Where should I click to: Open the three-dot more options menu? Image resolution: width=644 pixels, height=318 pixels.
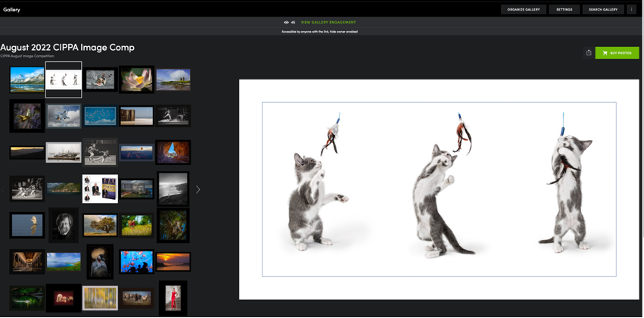pyautogui.click(x=631, y=9)
